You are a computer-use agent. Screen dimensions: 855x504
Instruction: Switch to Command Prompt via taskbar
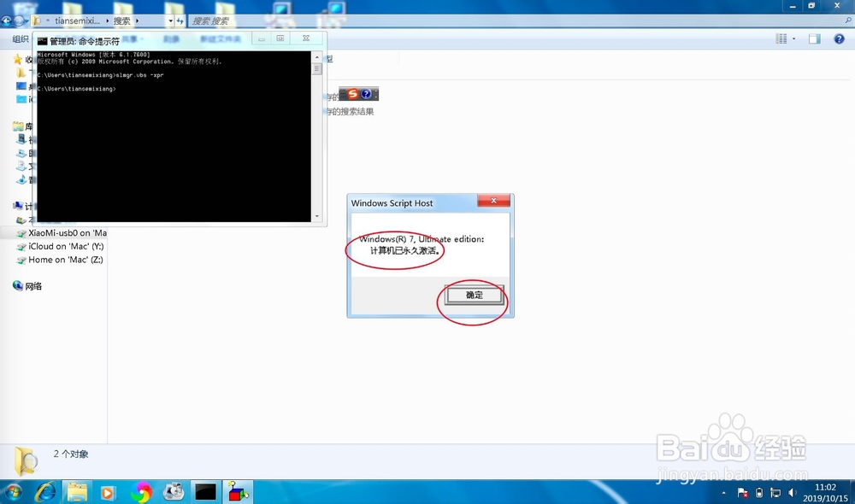(205, 492)
